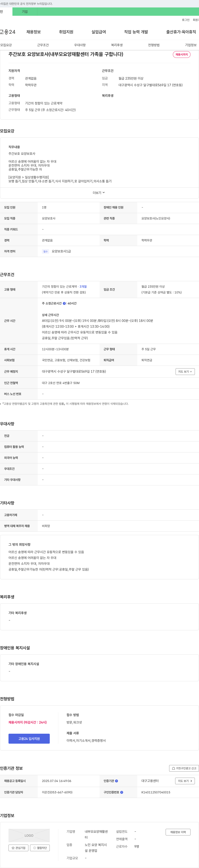199x868 pixels.
Task: Click 9명 employee count
Action: (137, 846)
